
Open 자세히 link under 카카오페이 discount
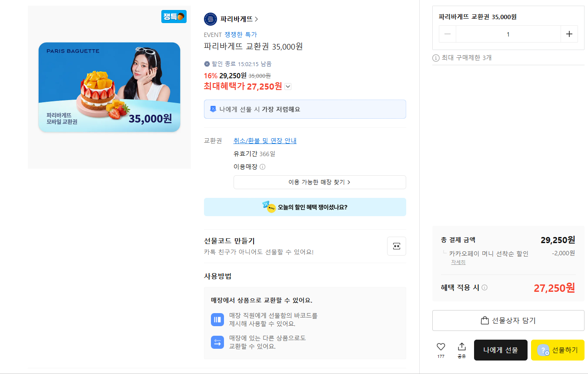458,262
